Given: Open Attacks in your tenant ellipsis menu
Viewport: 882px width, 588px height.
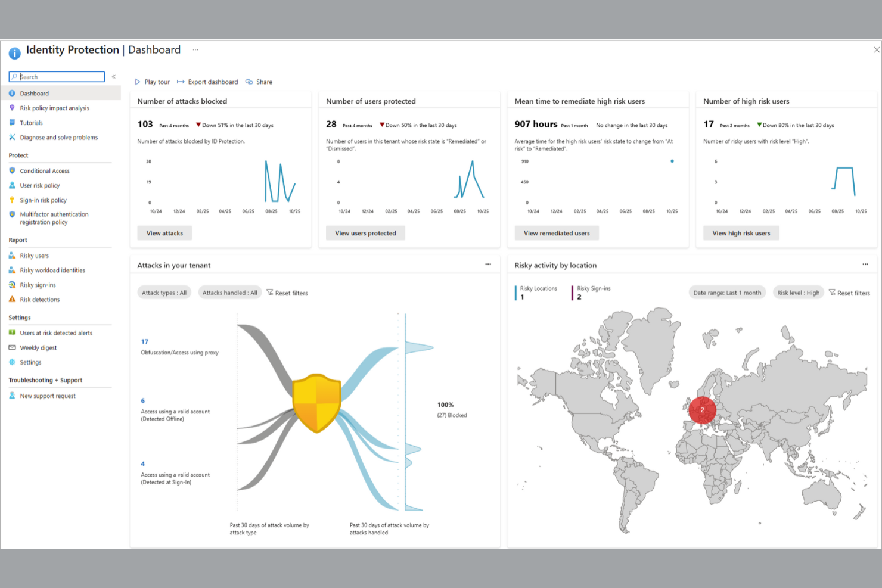Looking at the screenshot, I should (x=488, y=264).
